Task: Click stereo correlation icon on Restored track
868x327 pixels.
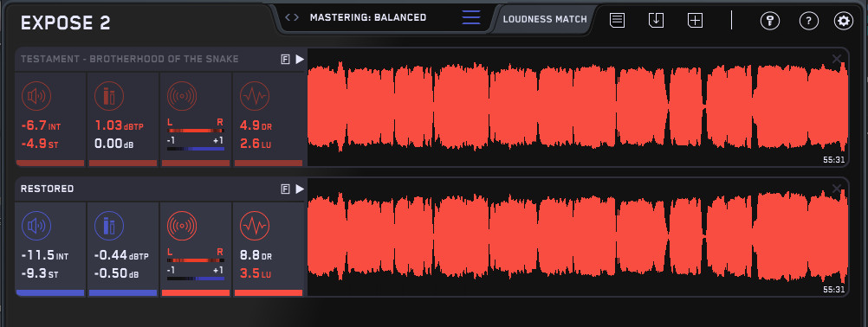Action: [x=182, y=226]
